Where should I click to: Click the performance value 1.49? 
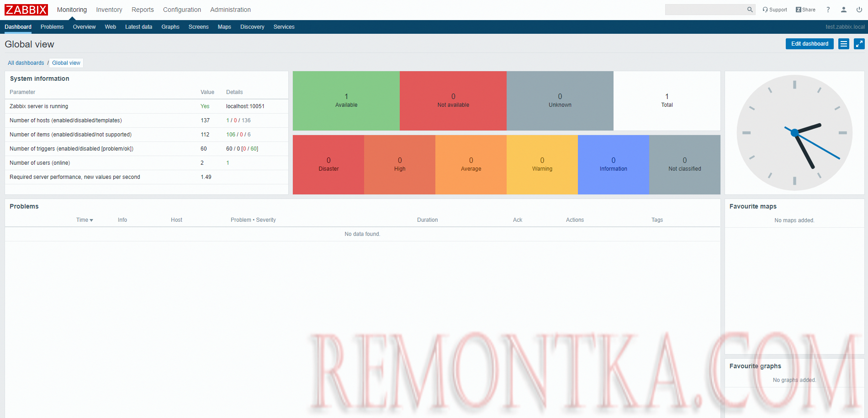(x=206, y=177)
